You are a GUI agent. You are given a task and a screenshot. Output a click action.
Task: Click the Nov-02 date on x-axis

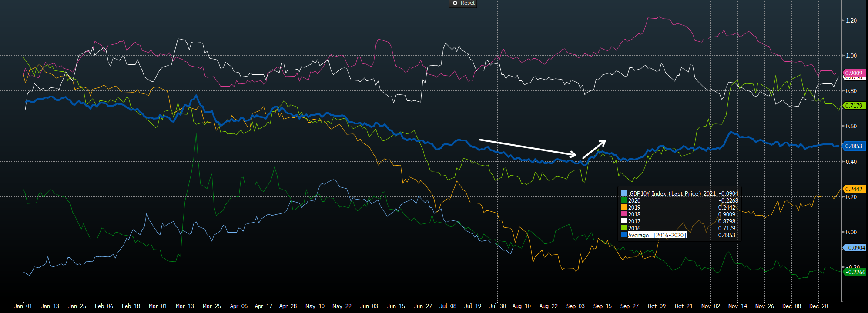pos(710,306)
